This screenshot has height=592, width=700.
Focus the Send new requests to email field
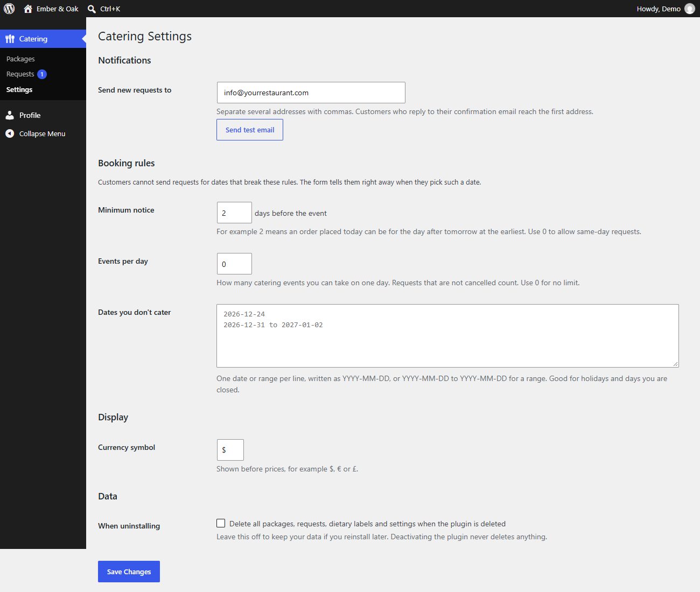[311, 93]
